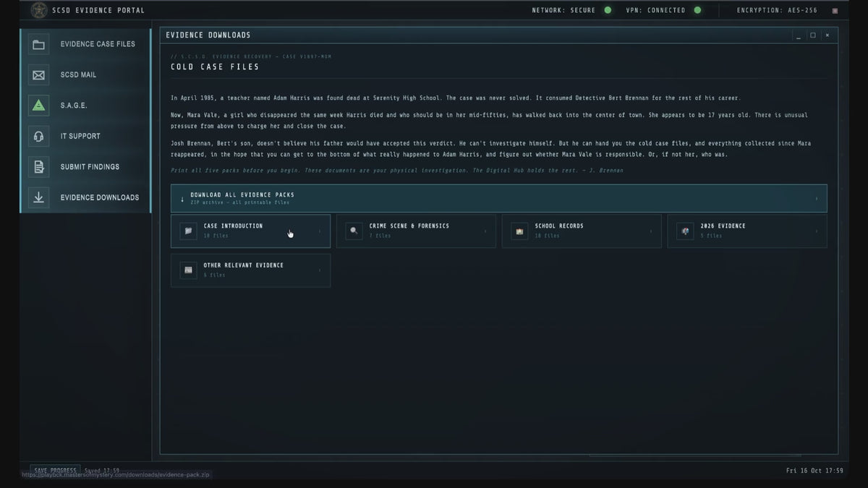Viewport: 868px width, 488px height.
Task: Select Evidence Downloads sidebar entry
Action: click(85, 197)
